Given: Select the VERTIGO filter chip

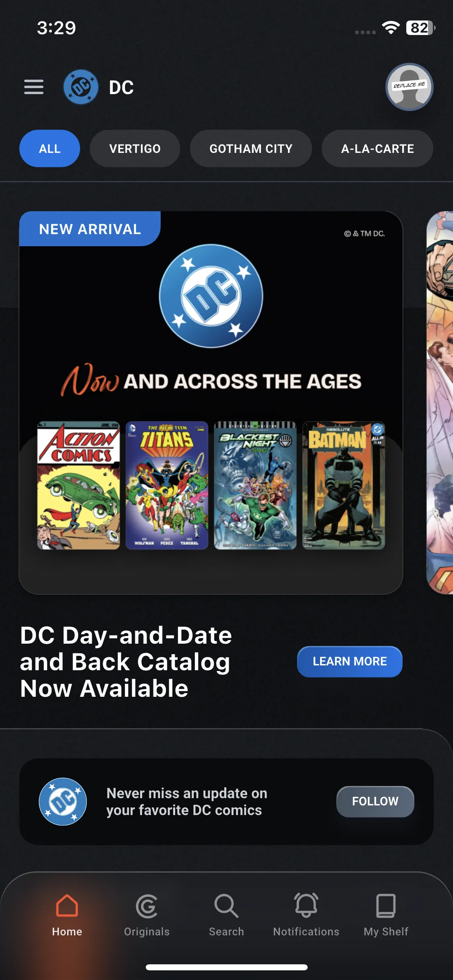Looking at the screenshot, I should point(135,148).
